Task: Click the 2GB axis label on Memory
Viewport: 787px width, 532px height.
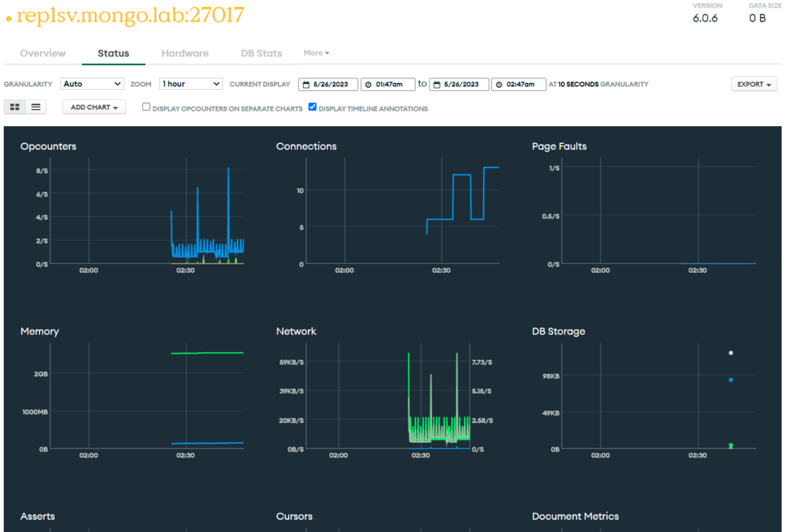Action: click(x=42, y=374)
